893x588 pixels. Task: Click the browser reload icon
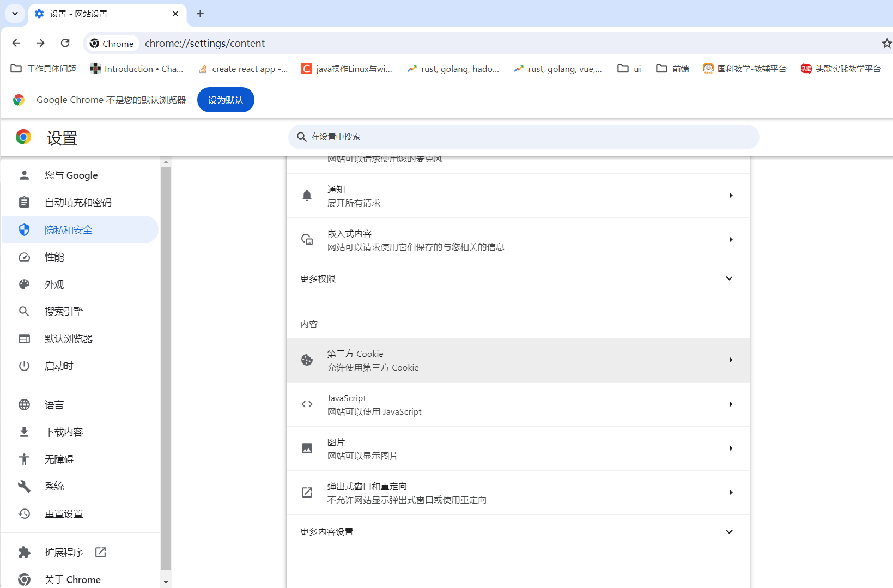(x=65, y=43)
